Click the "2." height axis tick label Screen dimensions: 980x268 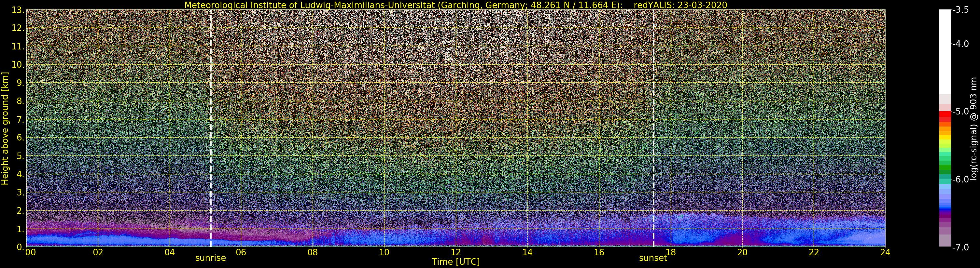20,211
